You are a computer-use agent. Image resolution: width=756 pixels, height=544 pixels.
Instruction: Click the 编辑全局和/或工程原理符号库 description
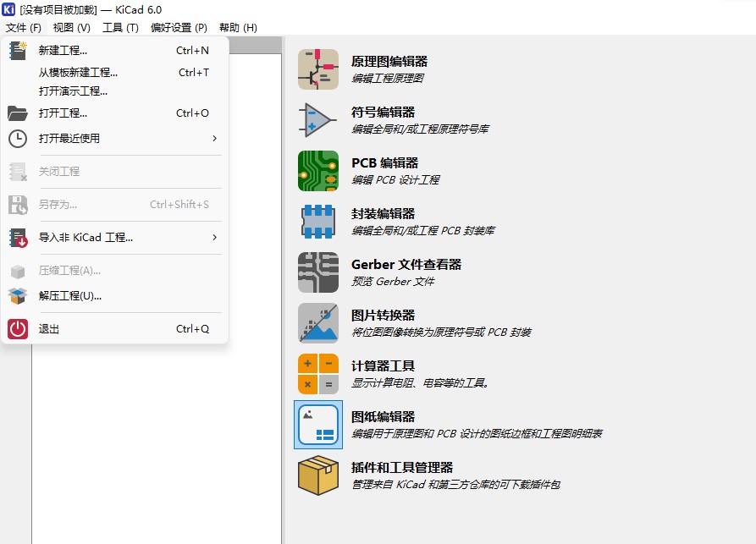pos(420,129)
